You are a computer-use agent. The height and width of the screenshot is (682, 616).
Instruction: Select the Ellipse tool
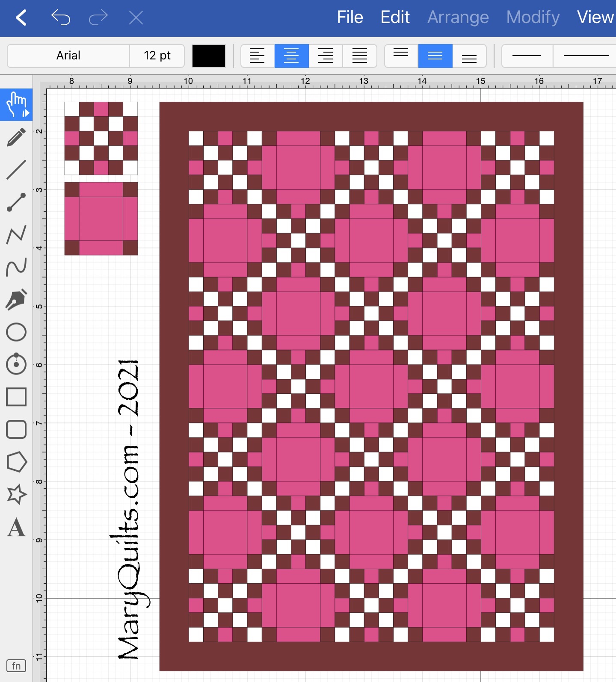pyautogui.click(x=16, y=332)
